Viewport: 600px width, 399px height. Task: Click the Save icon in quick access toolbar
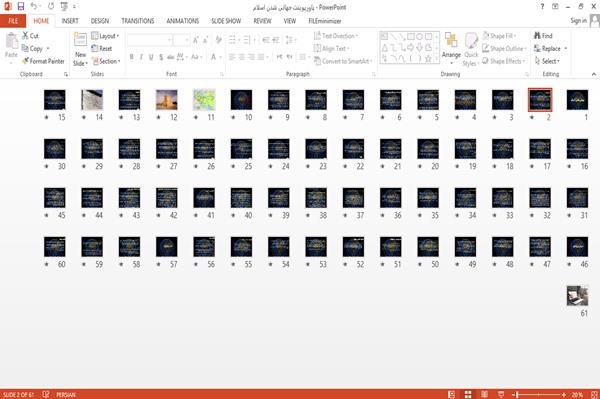coord(21,7)
